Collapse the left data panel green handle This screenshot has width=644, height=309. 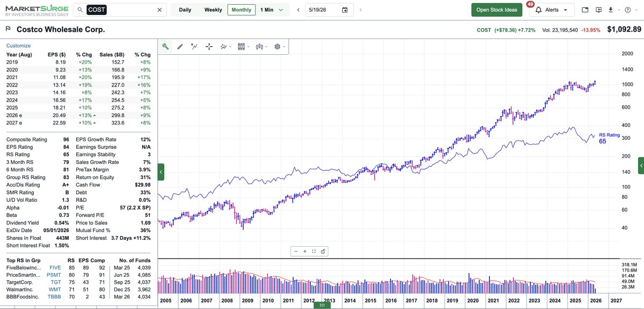(161, 172)
